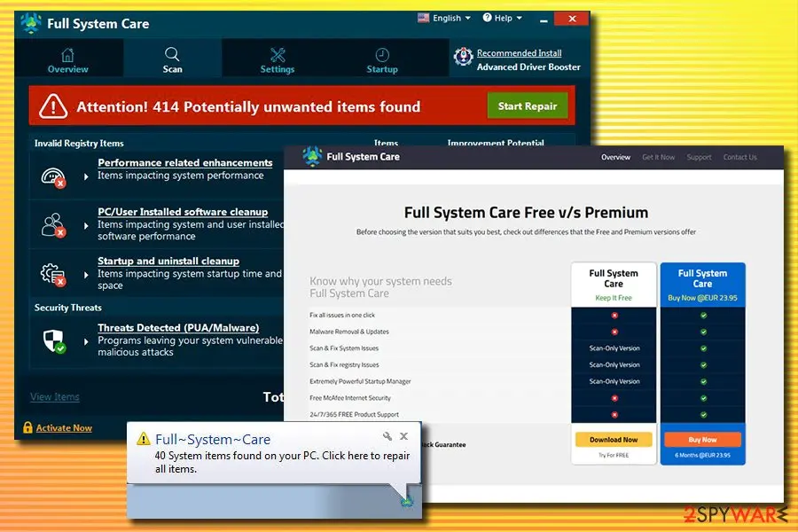Go to the Startup tab
This screenshot has height=532, width=798.
pos(382,60)
